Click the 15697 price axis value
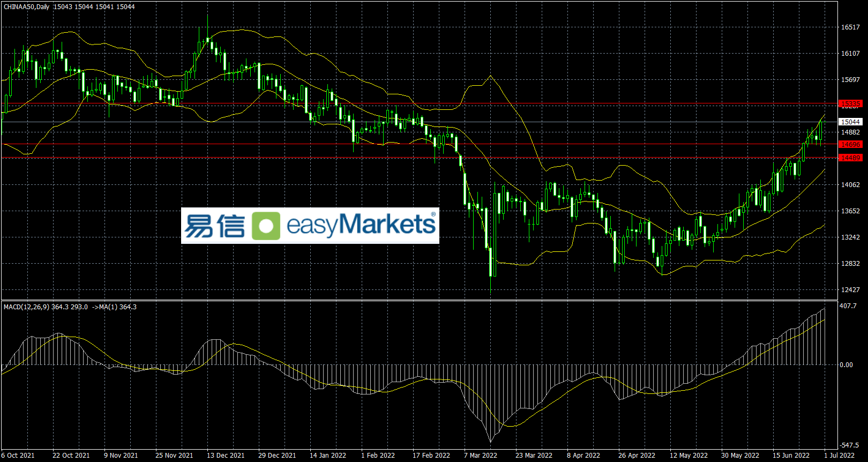Image resolution: width=868 pixels, height=462 pixels. [850, 79]
